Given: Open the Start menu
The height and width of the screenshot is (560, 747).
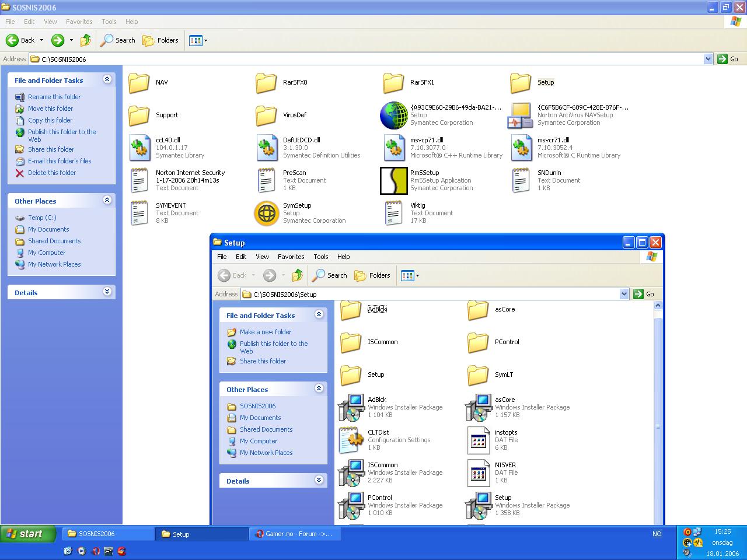Looking at the screenshot, I should [28, 534].
